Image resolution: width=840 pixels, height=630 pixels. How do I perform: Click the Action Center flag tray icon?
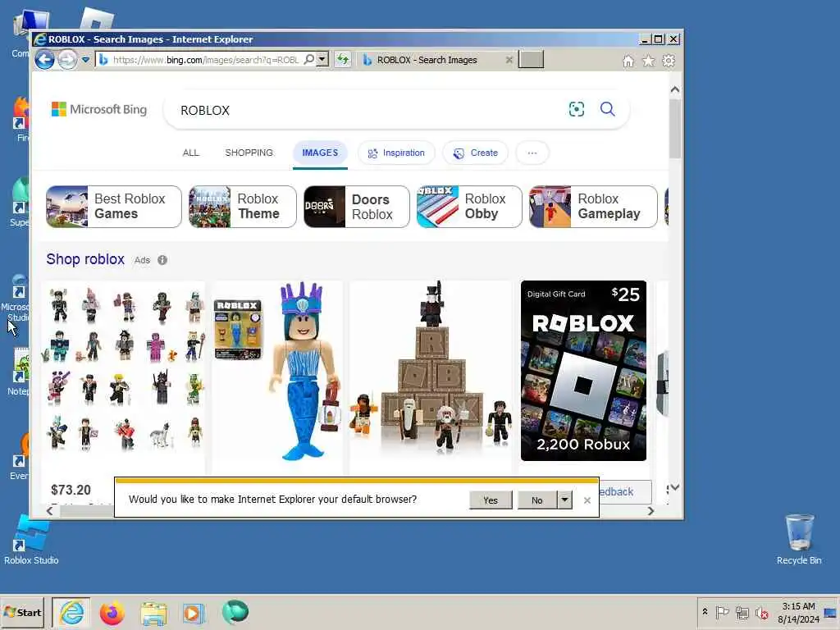[x=722, y=612]
